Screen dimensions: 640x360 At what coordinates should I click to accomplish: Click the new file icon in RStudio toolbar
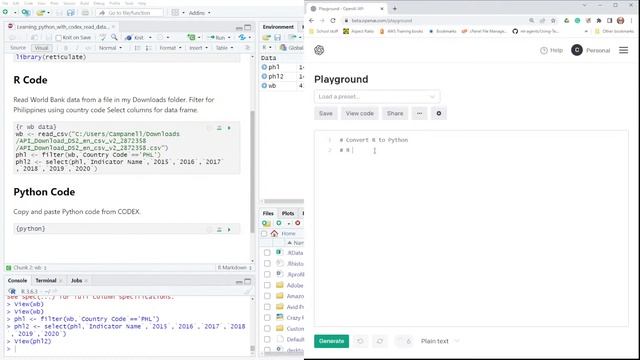(5, 13)
